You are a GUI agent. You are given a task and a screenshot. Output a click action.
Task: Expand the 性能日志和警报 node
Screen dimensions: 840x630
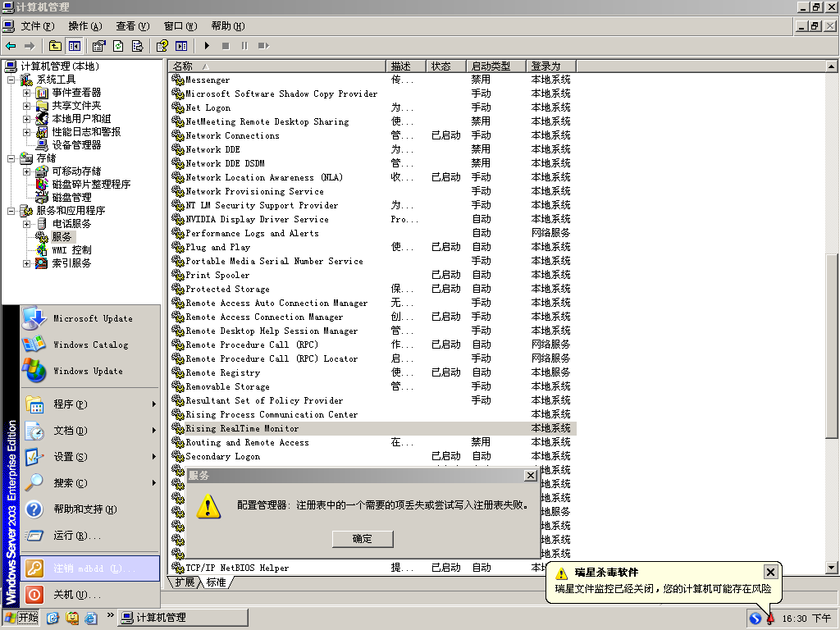26,132
